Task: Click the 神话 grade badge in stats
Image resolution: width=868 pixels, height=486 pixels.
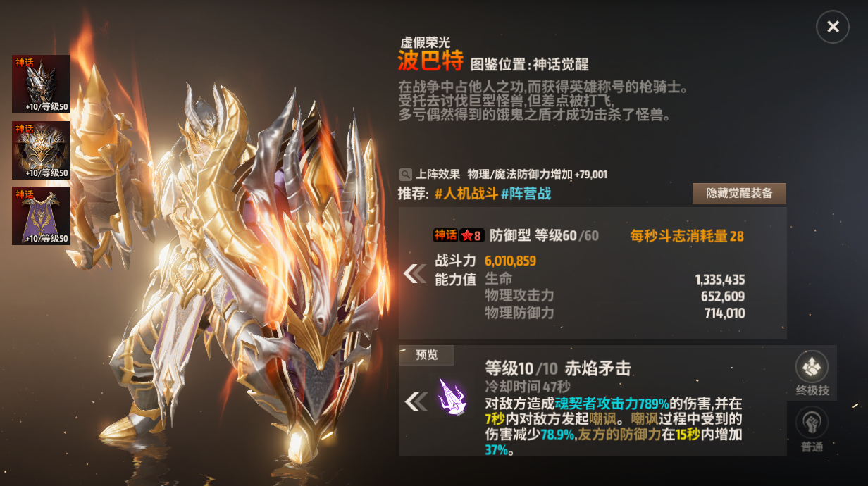Action: (x=445, y=236)
